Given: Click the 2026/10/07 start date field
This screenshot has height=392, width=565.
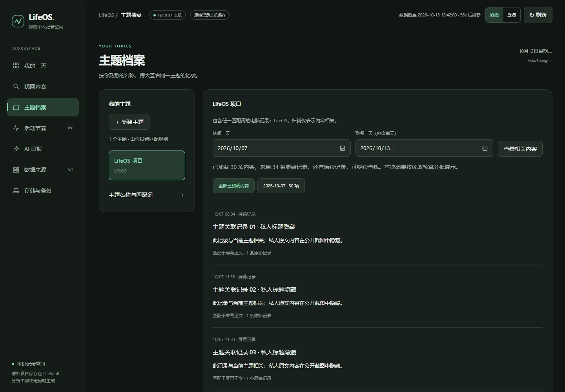Looking at the screenshot, I should pos(281,148).
